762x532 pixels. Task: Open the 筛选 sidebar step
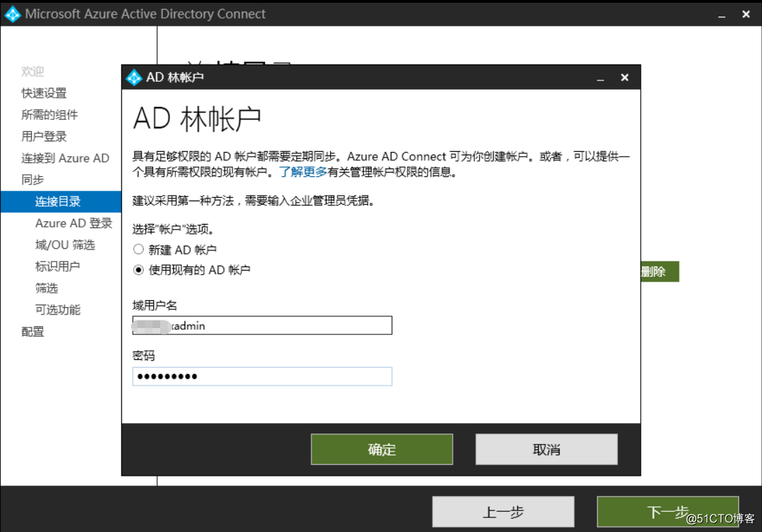[x=46, y=289]
